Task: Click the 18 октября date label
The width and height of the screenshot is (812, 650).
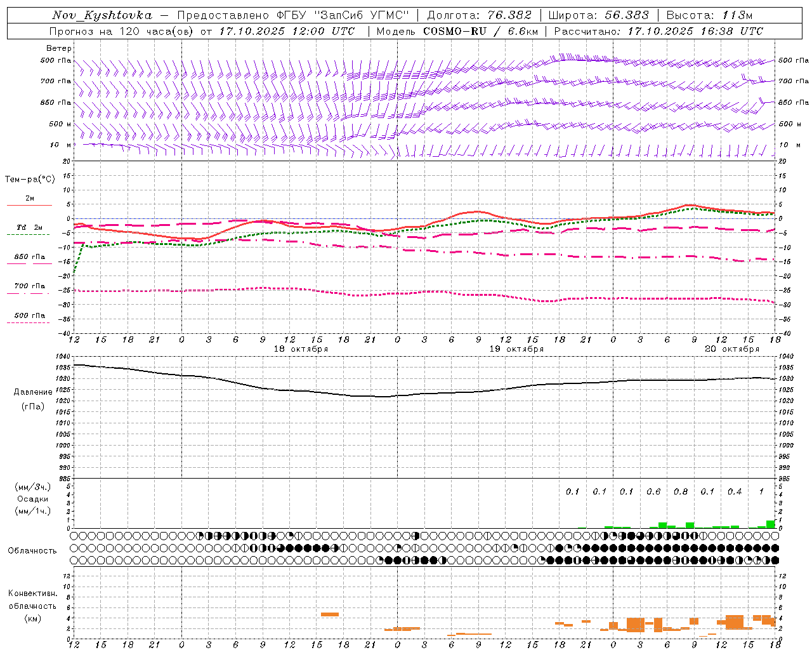Action: pyautogui.click(x=301, y=349)
